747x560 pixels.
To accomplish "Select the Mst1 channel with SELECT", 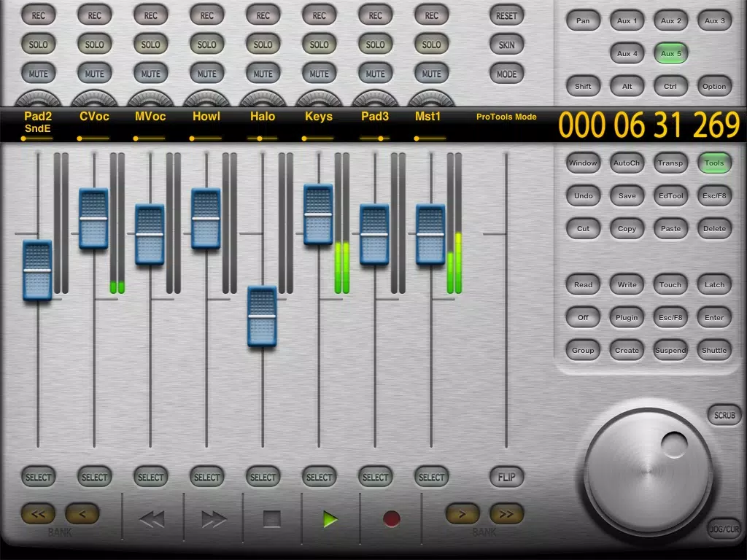I will [x=432, y=477].
